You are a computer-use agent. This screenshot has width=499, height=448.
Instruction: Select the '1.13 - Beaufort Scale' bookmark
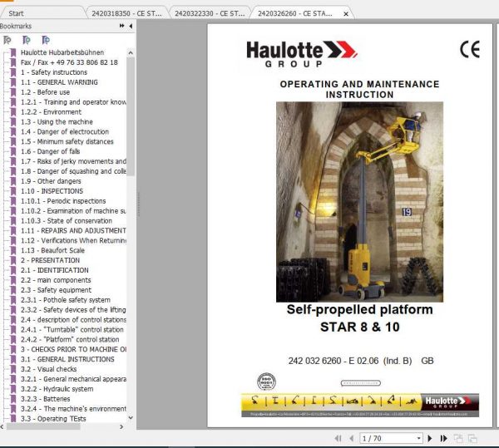click(x=56, y=250)
